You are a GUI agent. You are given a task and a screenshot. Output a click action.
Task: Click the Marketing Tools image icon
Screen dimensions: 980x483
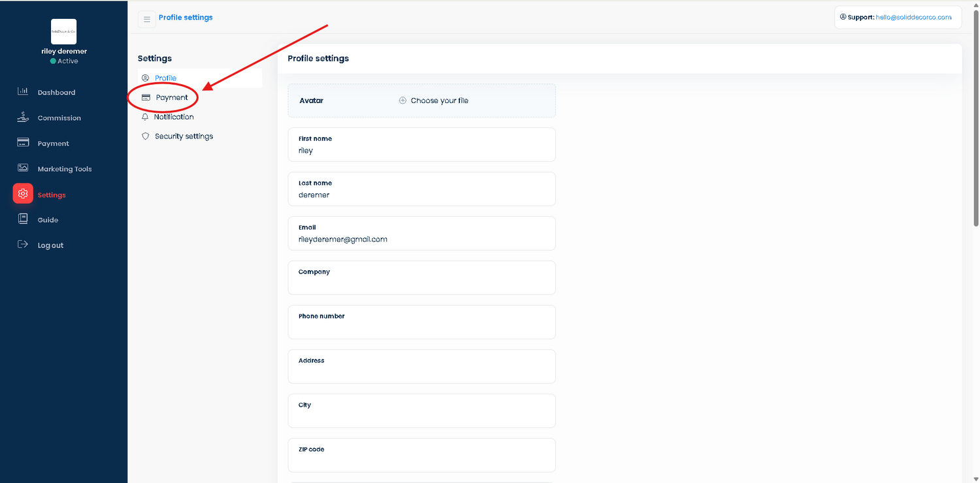23,168
